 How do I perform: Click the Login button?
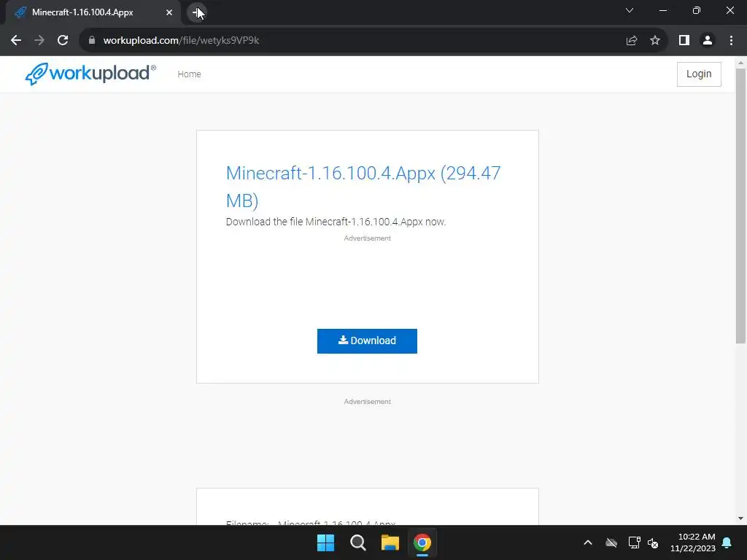tap(699, 74)
